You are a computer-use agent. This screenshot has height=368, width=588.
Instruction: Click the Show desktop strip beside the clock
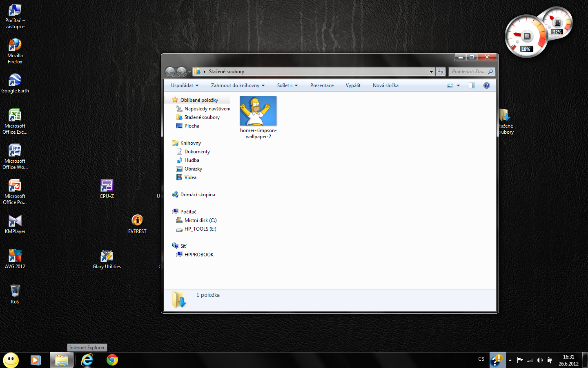[x=585, y=360]
